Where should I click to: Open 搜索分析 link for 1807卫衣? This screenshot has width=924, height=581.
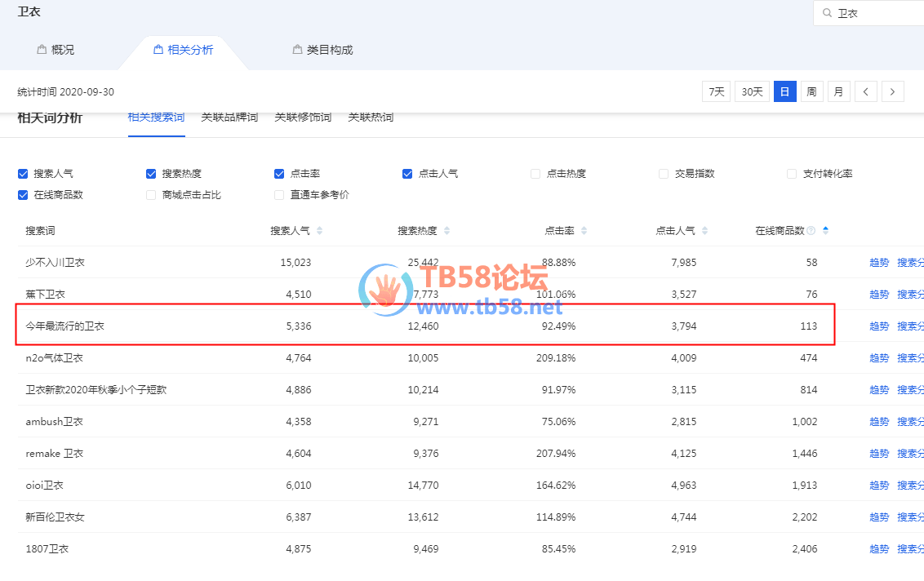coord(910,549)
